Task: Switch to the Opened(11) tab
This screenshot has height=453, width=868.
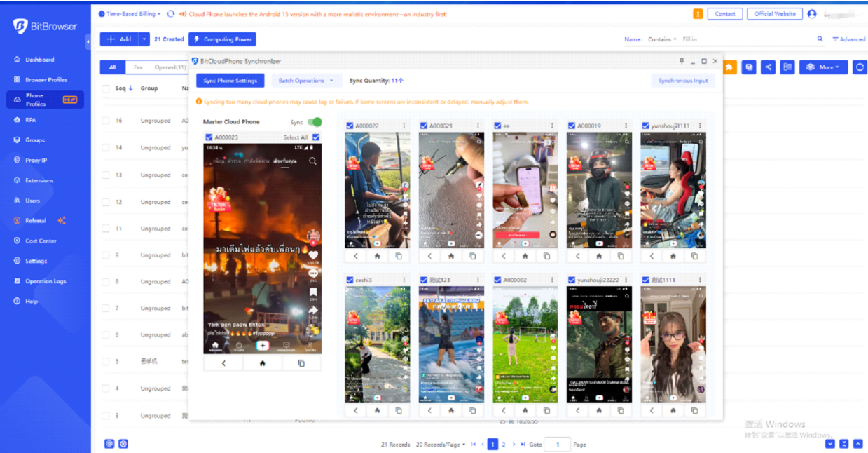Action: [x=170, y=67]
